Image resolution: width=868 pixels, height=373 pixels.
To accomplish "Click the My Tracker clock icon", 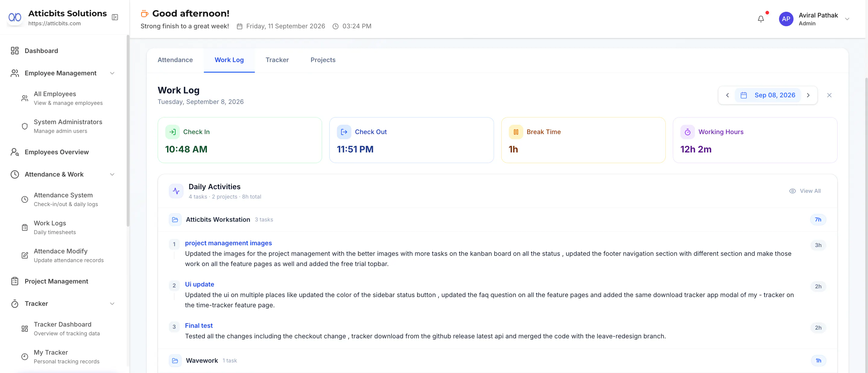I will [x=25, y=357].
